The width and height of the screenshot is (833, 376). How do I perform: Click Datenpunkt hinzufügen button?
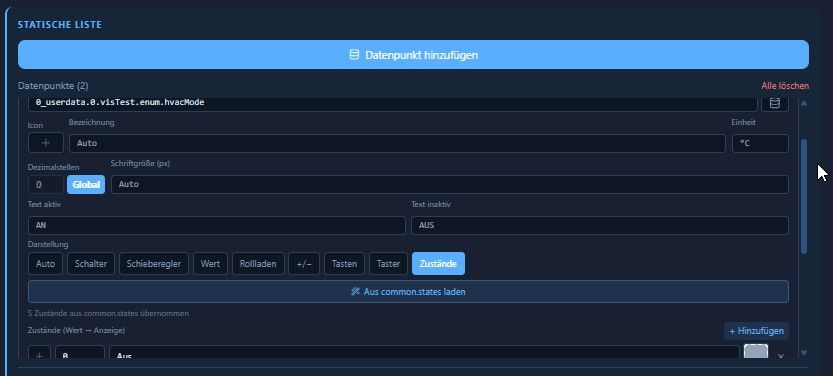click(x=413, y=55)
